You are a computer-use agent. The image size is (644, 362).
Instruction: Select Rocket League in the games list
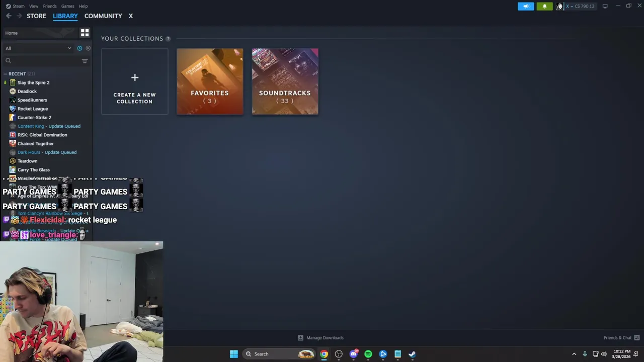33,109
